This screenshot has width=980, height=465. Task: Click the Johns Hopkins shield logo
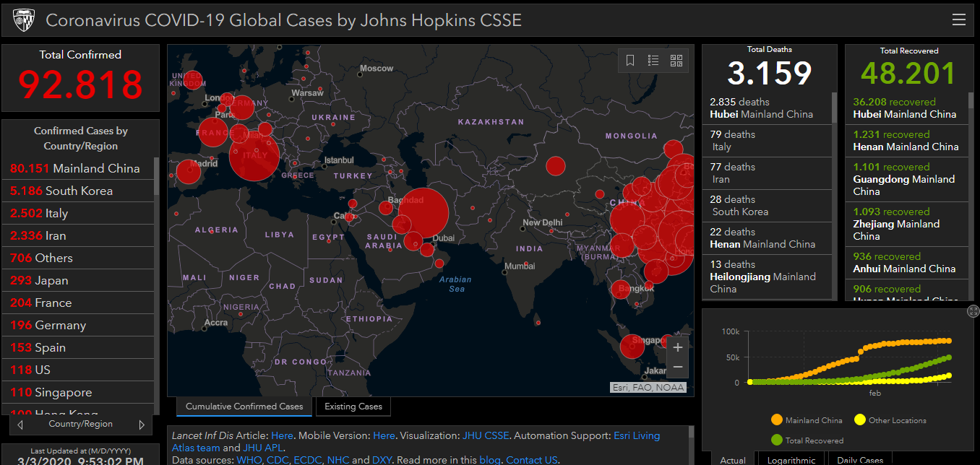point(23,20)
